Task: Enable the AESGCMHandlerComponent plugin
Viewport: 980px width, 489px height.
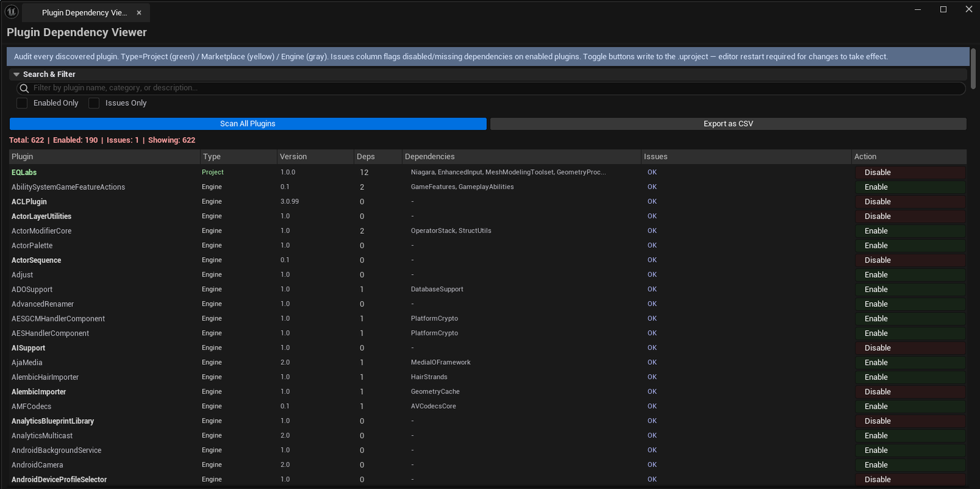Action: tap(910, 319)
